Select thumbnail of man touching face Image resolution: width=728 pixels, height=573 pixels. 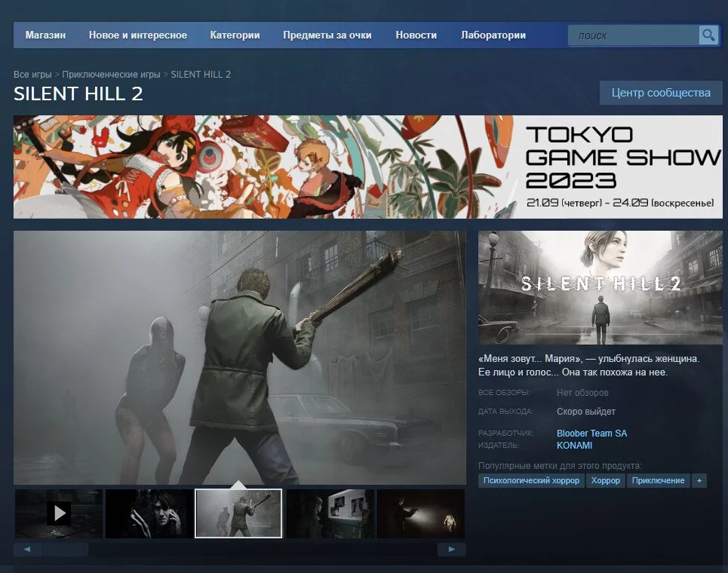click(x=149, y=513)
